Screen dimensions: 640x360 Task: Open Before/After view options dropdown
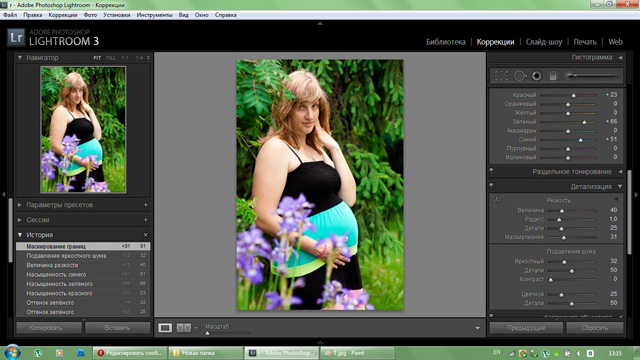pos(196,328)
